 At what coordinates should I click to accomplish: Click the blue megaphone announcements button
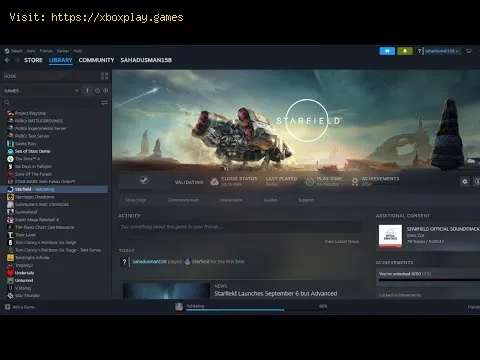coord(387,51)
